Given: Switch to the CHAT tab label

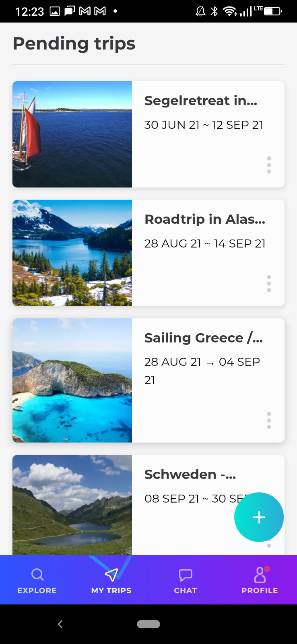Looking at the screenshot, I should pyautogui.click(x=186, y=590).
